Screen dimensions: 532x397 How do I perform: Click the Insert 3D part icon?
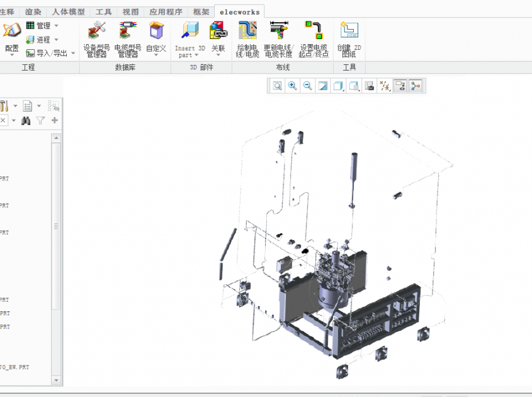(190, 30)
